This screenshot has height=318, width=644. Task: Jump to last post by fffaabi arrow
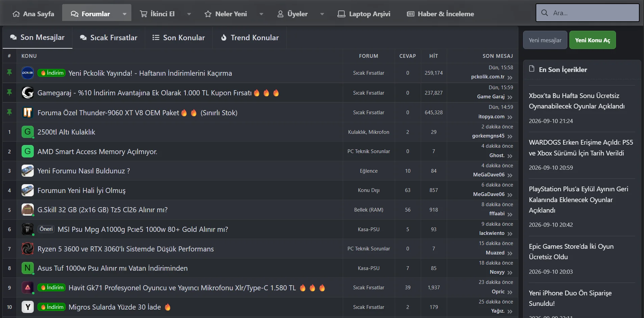510,214
